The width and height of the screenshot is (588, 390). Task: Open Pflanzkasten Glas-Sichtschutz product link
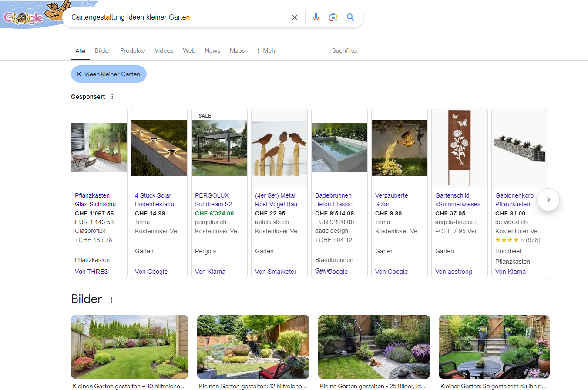point(98,200)
